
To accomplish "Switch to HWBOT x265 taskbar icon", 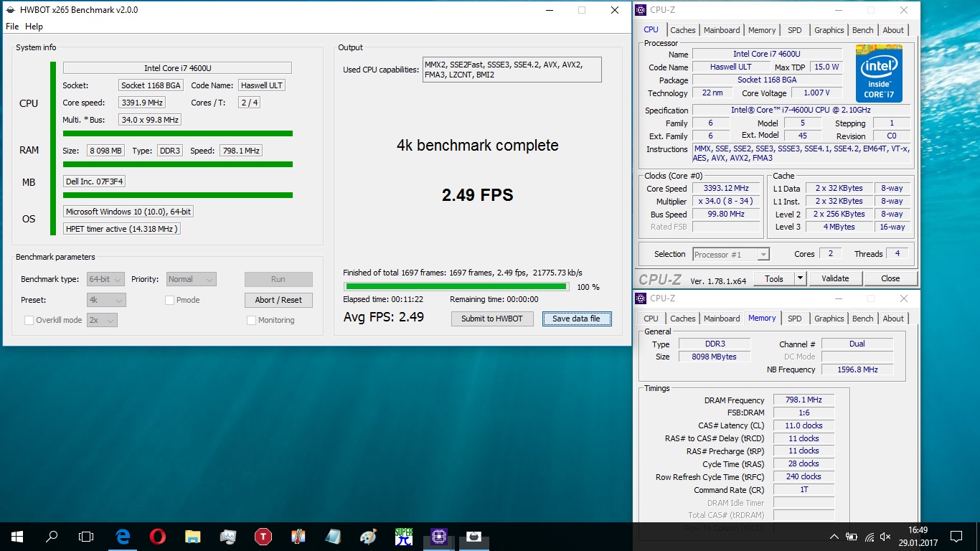I will [474, 536].
